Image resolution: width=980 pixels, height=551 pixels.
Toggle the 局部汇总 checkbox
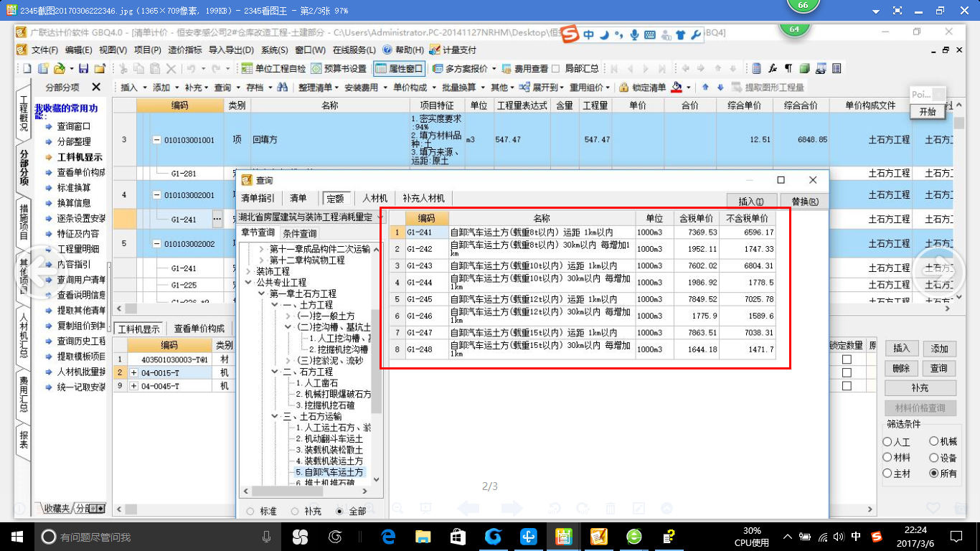click(556, 68)
